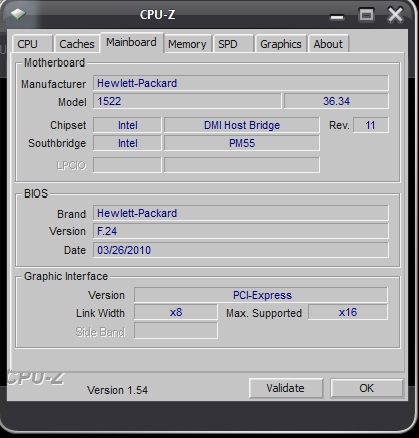Click the BIOS group label

tap(36, 194)
